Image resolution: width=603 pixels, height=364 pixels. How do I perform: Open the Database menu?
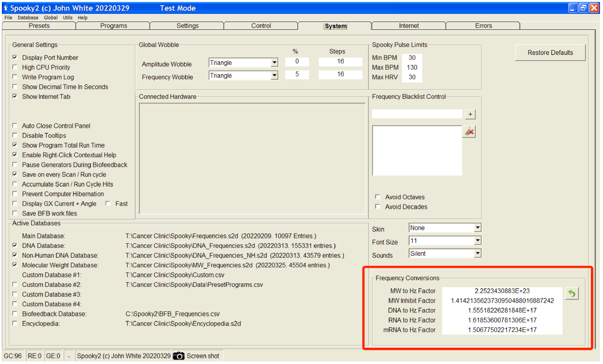point(28,18)
